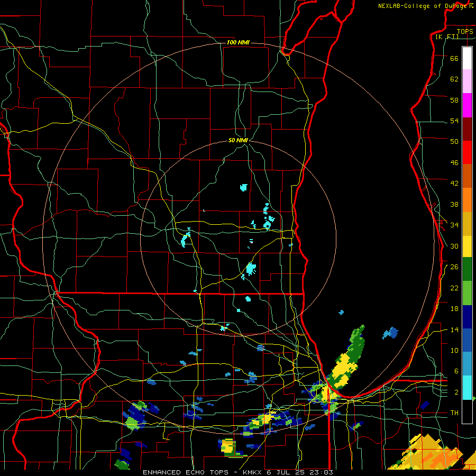This screenshot has width=476, height=476.
Task: Select the "54" scale label
Action: point(454,121)
